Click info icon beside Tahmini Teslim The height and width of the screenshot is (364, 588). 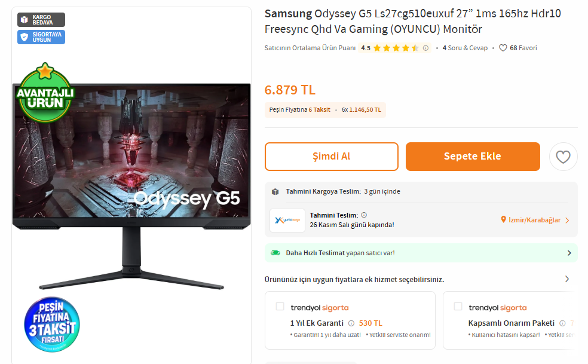[x=364, y=215]
